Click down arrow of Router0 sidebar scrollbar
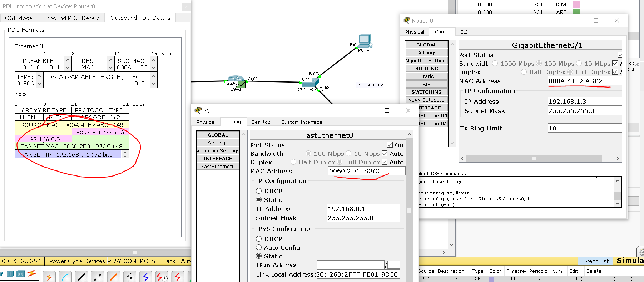Screen dimensions: 644x282 pos(452,143)
